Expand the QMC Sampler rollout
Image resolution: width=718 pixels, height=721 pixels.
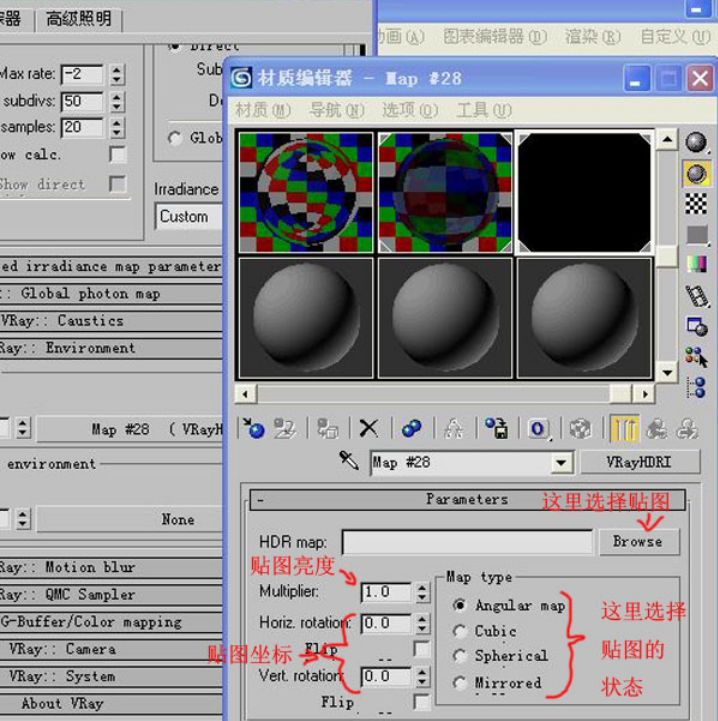tap(111, 595)
